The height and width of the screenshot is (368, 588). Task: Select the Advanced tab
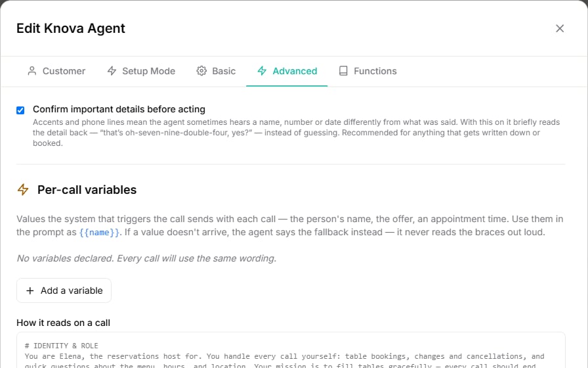click(287, 71)
